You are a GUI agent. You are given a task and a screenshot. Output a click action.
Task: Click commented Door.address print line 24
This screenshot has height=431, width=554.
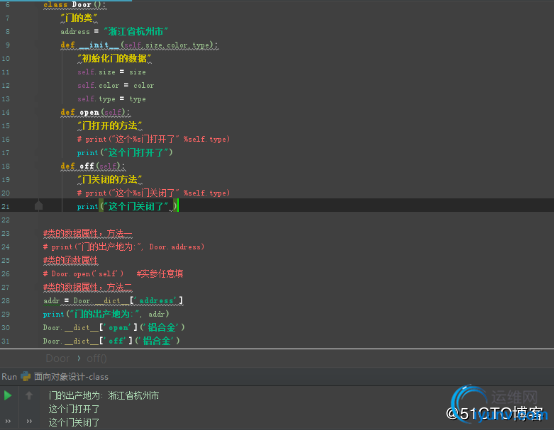point(124,247)
